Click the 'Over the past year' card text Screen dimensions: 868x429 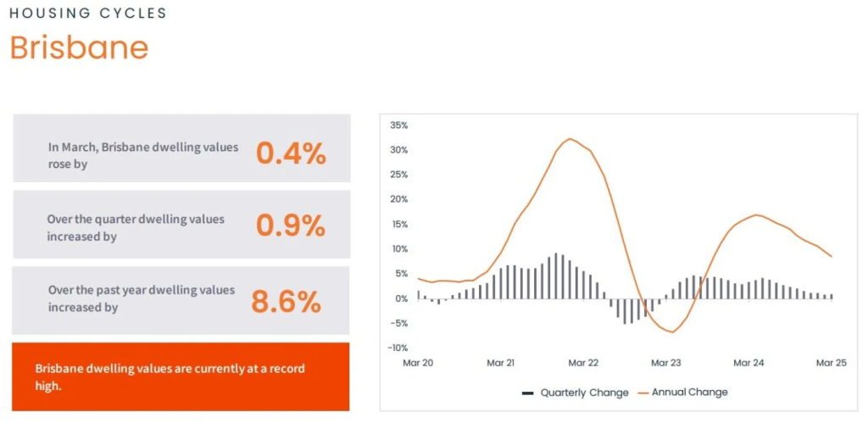coord(141,290)
